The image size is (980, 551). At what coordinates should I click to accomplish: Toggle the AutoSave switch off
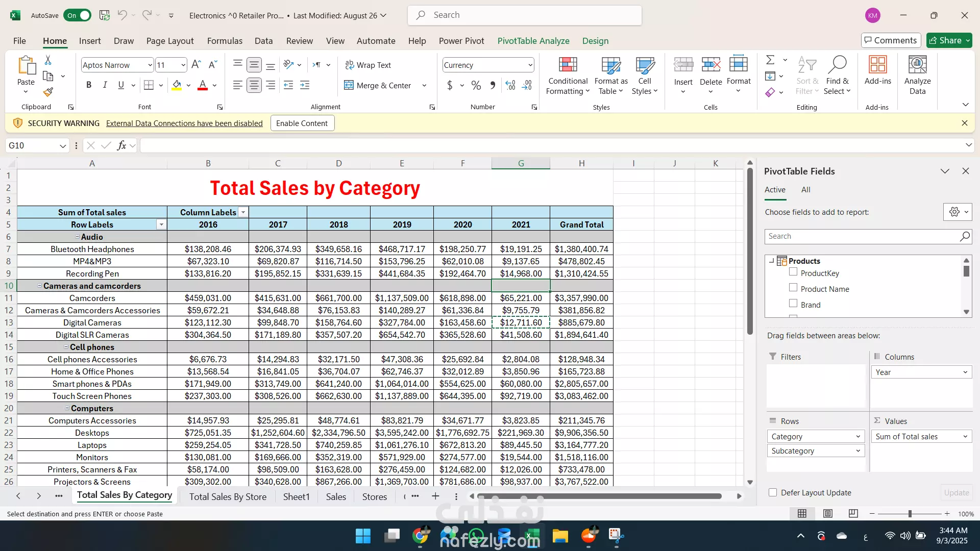coord(78,15)
